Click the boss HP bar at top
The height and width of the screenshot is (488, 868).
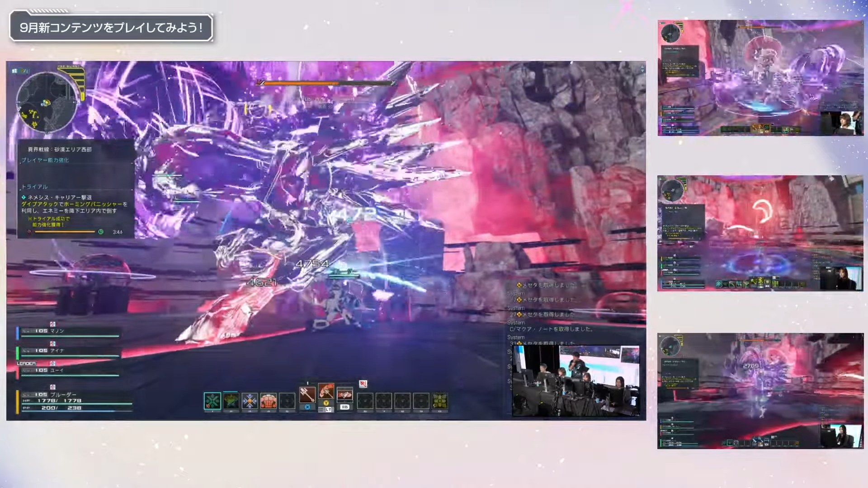(x=328, y=83)
